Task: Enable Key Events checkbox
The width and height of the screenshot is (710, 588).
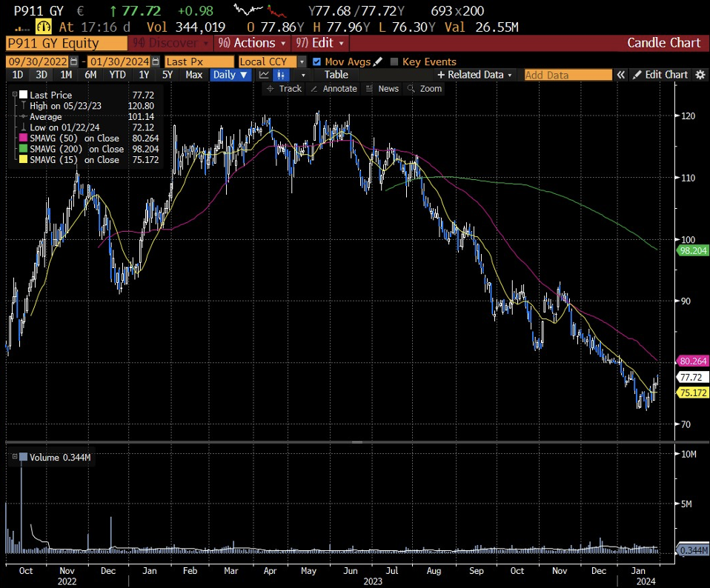Action: [394, 61]
